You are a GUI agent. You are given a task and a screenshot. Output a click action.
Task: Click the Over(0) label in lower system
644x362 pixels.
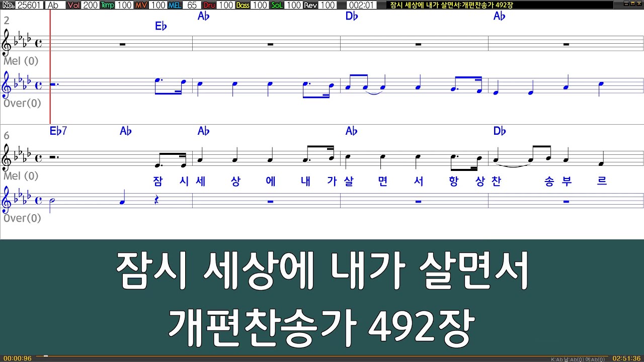22,218
